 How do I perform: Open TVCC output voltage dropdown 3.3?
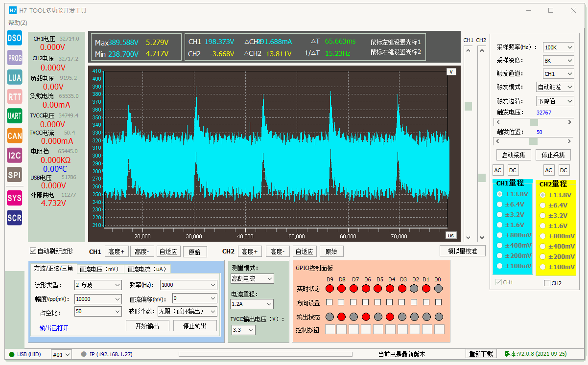tap(243, 330)
